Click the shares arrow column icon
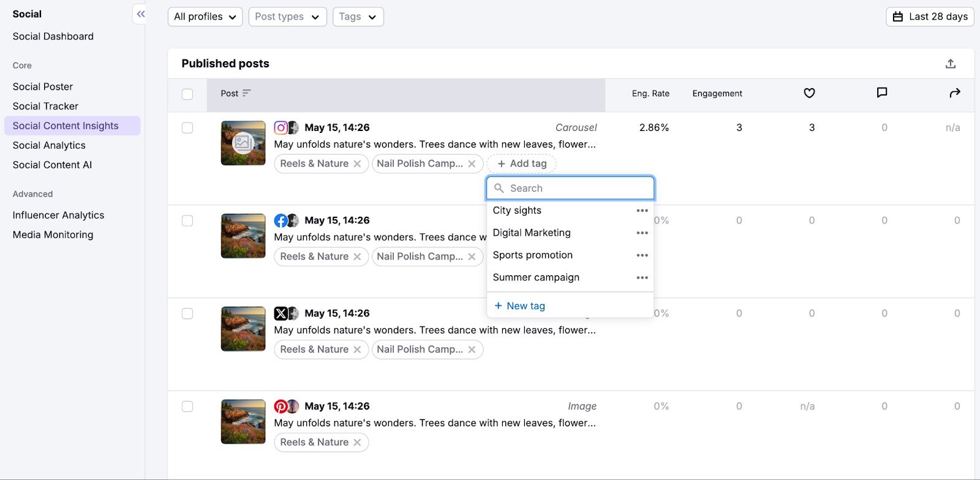Screen dimensions: 980x480 click(x=954, y=93)
